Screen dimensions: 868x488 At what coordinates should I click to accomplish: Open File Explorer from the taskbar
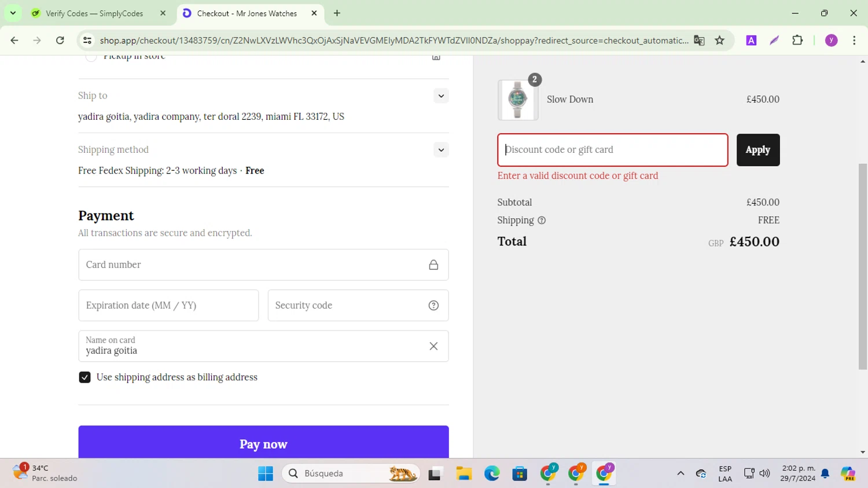[464, 474]
